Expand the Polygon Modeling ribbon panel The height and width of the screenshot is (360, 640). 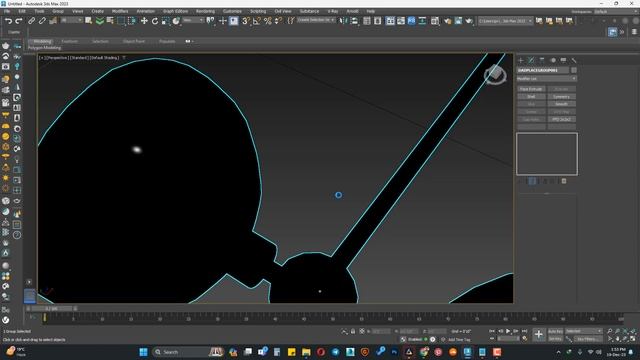point(44,48)
